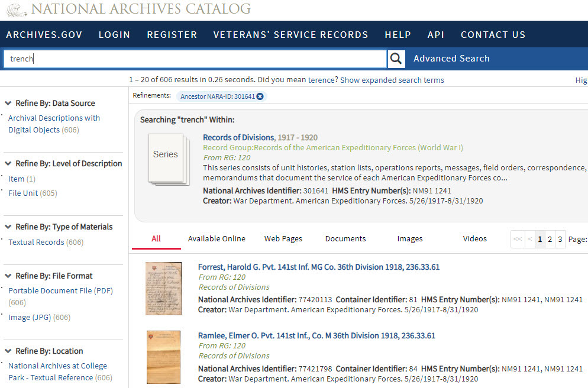Open Ramlee, Elmer O. record link
Viewport: 588px width, 388px height.
click(316, 335)
